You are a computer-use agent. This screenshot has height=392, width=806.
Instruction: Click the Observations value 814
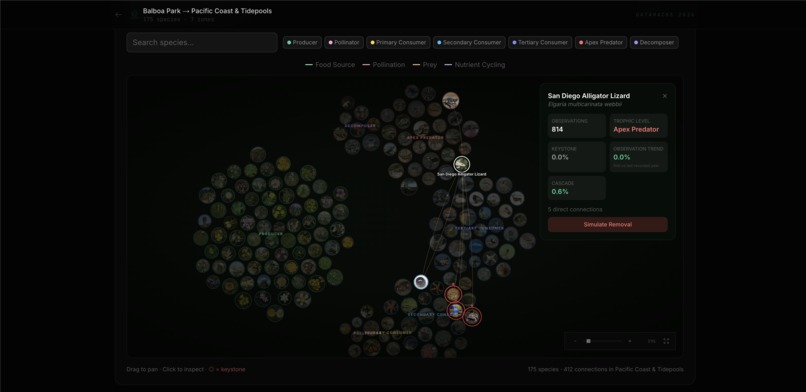pos(557,129)
